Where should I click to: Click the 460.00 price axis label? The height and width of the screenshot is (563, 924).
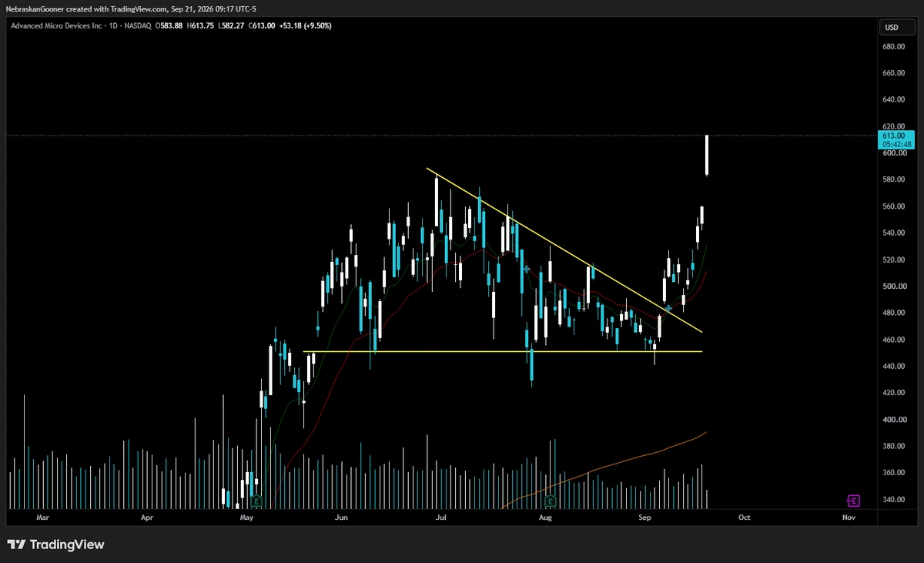click(894, 340)
